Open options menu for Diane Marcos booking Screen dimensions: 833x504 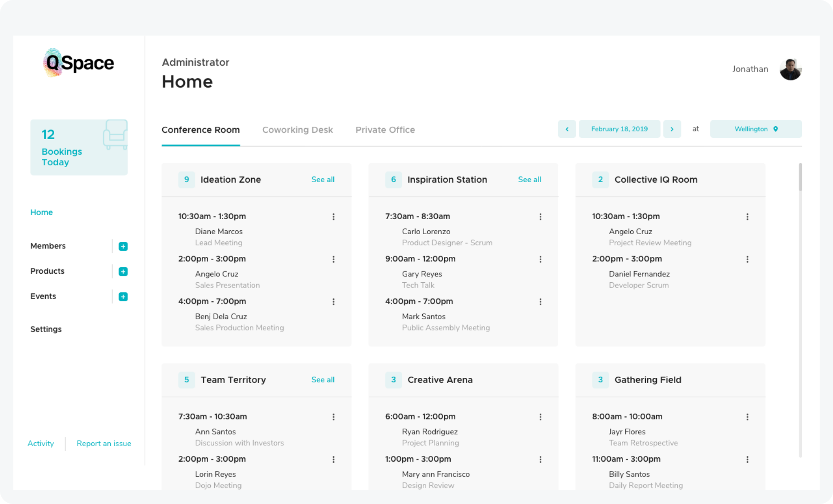coord(333,217)
